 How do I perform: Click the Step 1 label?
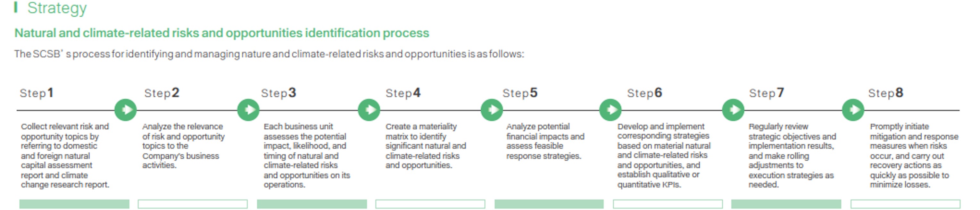click(37, 93)
